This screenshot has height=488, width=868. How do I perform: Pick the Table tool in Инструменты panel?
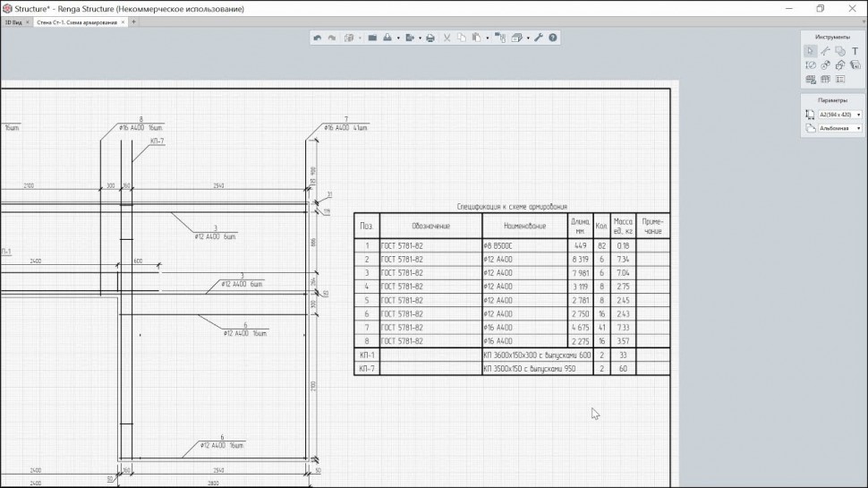tap(825, 79)
